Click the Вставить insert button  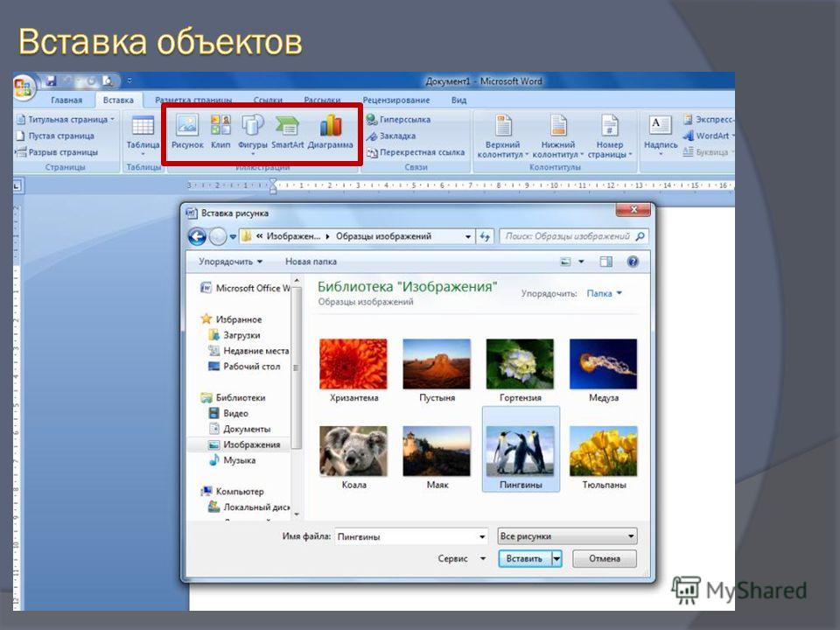click(524, 559)
